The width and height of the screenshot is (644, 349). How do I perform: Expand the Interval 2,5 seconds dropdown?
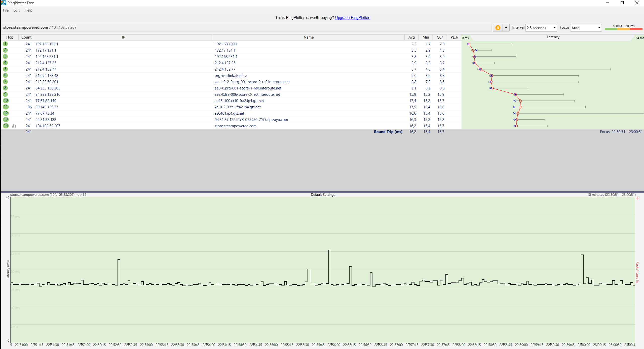[x=541, y=28]
